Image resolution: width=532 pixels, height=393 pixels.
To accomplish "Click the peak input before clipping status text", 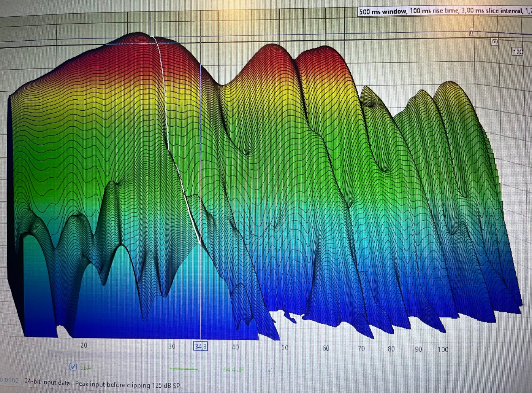I will tap(129, 384).
